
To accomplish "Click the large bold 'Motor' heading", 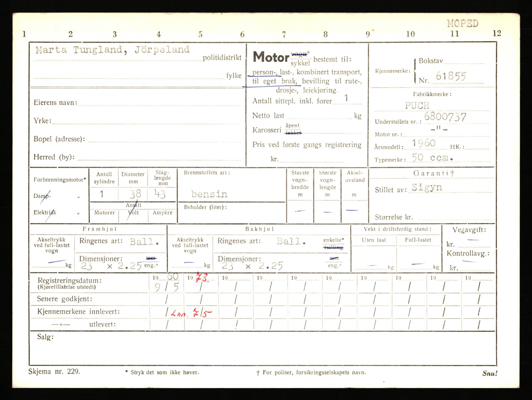I will (x=271, y=57).
